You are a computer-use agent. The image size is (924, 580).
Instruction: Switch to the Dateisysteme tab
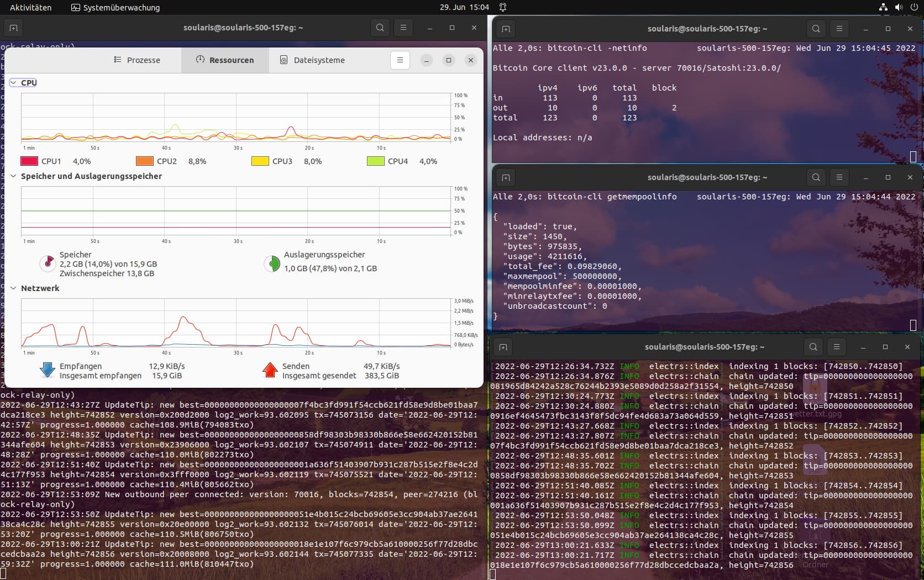pos(312,60)
